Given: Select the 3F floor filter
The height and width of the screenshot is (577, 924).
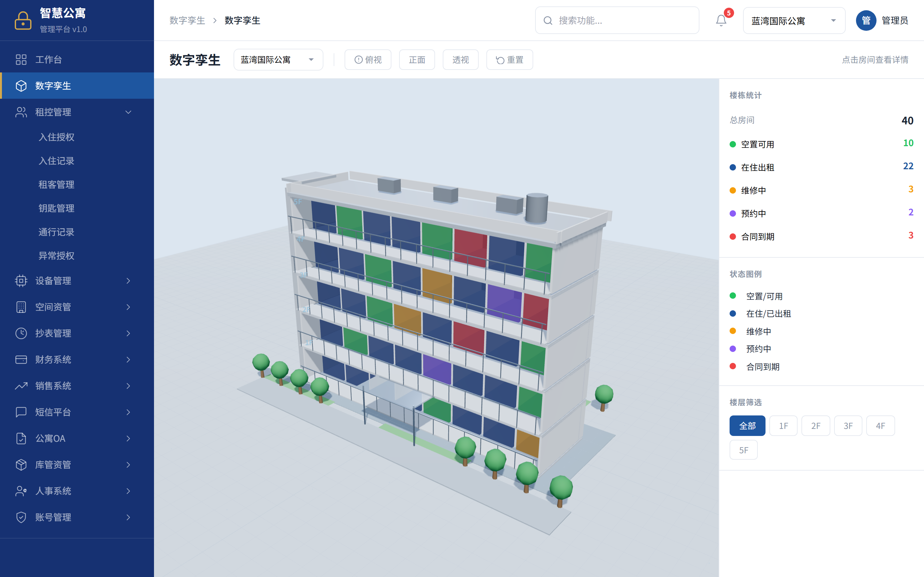Looking at the screenshot, I should tap(848, 426).
